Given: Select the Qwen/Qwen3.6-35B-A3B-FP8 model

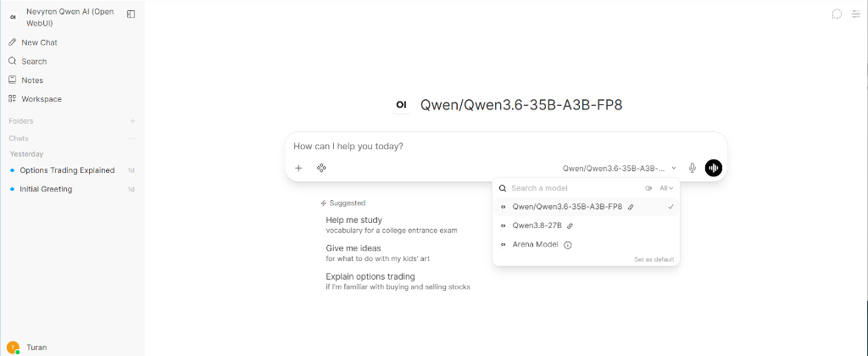Looking at the screenshot, I should [x=587, y=207].
